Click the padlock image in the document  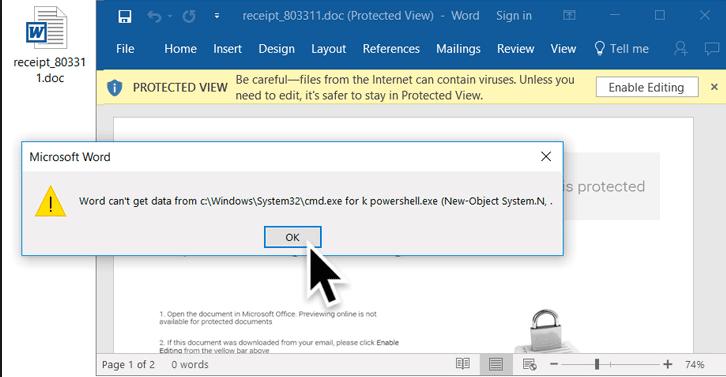(546, 331)
